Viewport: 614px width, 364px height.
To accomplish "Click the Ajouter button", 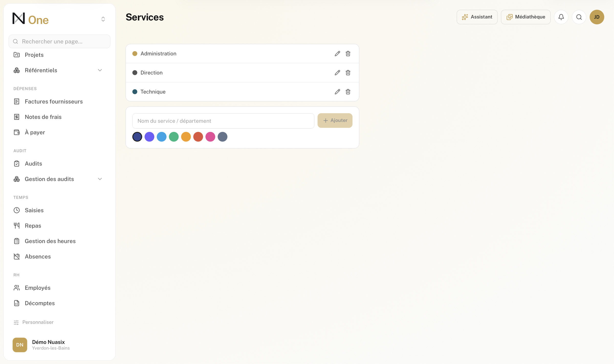I will 335,120.
